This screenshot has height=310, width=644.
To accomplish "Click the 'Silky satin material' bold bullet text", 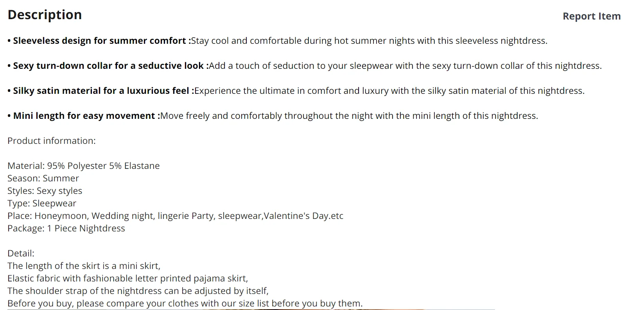I will 104,91.
